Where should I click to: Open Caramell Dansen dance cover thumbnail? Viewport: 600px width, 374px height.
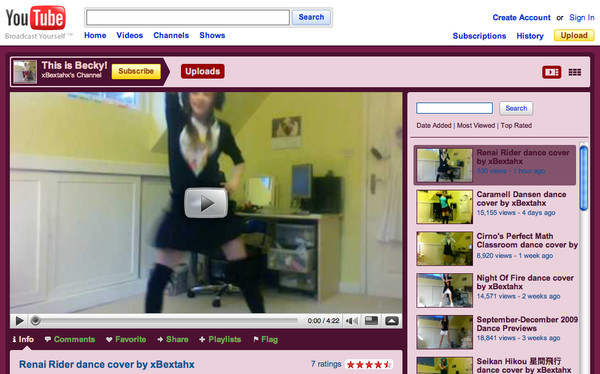[x=445, y=207]
